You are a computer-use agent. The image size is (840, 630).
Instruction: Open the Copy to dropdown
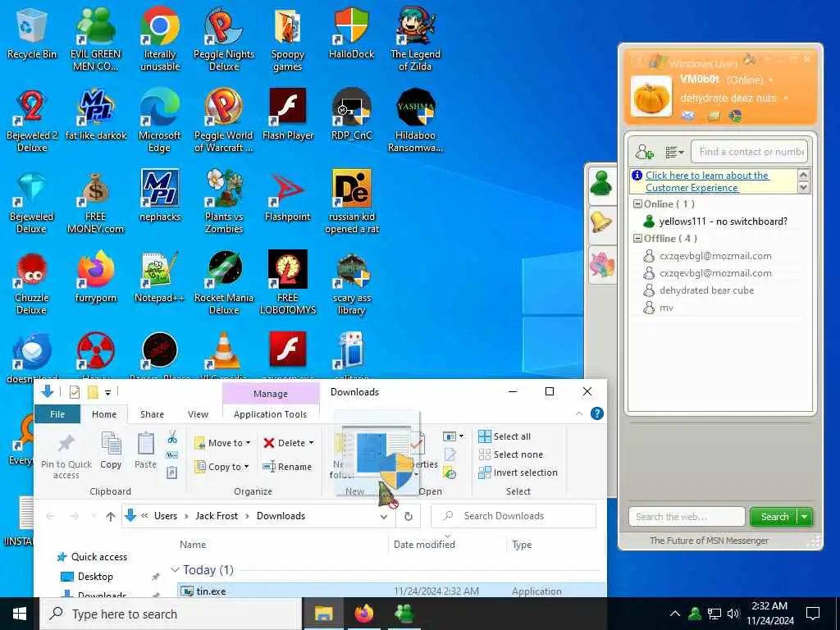point(221,467)
